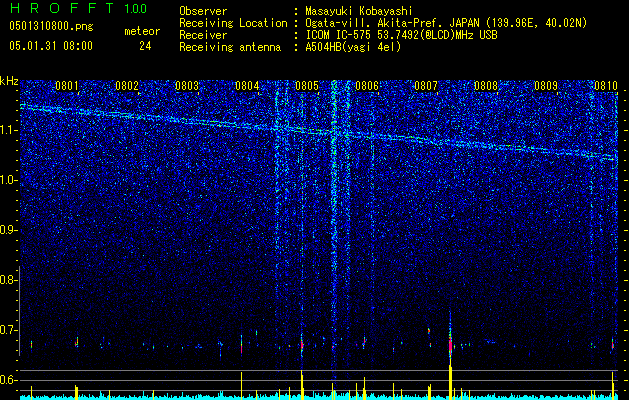Click the 0803 time marker
The height and width of the screenshot is (400, 629).
pyautogui.click(x=187, y=86)
